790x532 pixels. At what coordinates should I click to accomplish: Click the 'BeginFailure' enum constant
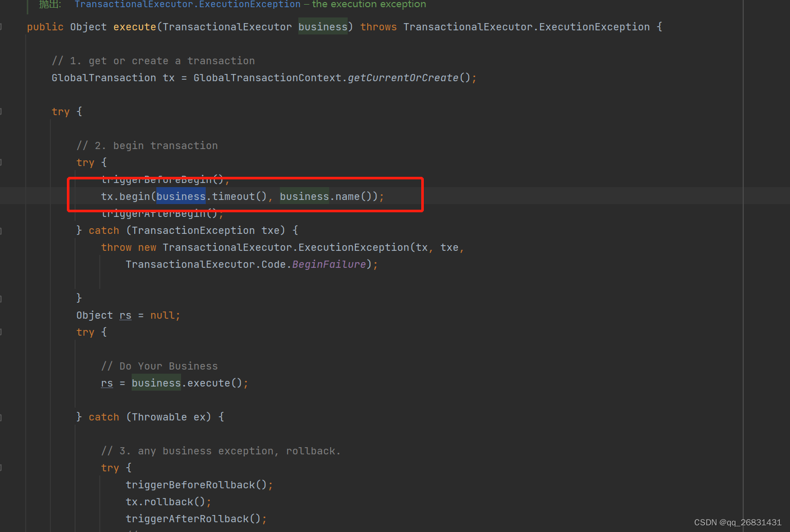coord(329,264)
